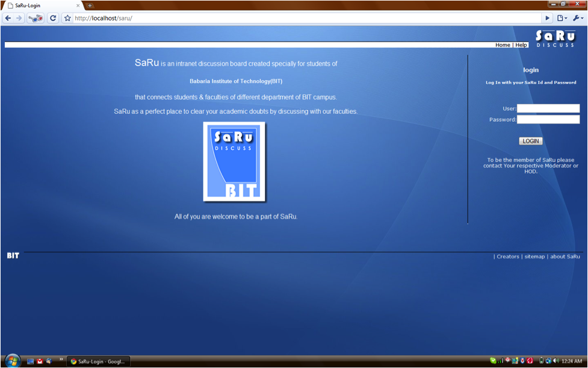
Task: Open the sitemap footer link
Action: coord(534,257)
